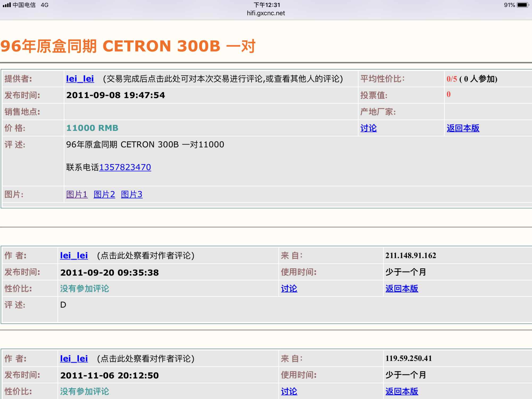532x399 pixels.
Task: Select the IP address 119.59.250.41
Action: [x=409, y=358]
